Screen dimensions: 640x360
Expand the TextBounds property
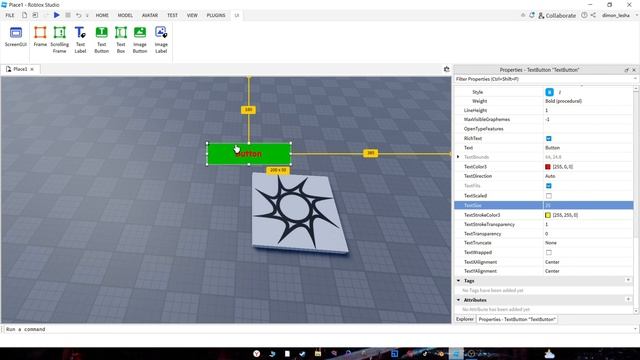(x=458, y=157)
